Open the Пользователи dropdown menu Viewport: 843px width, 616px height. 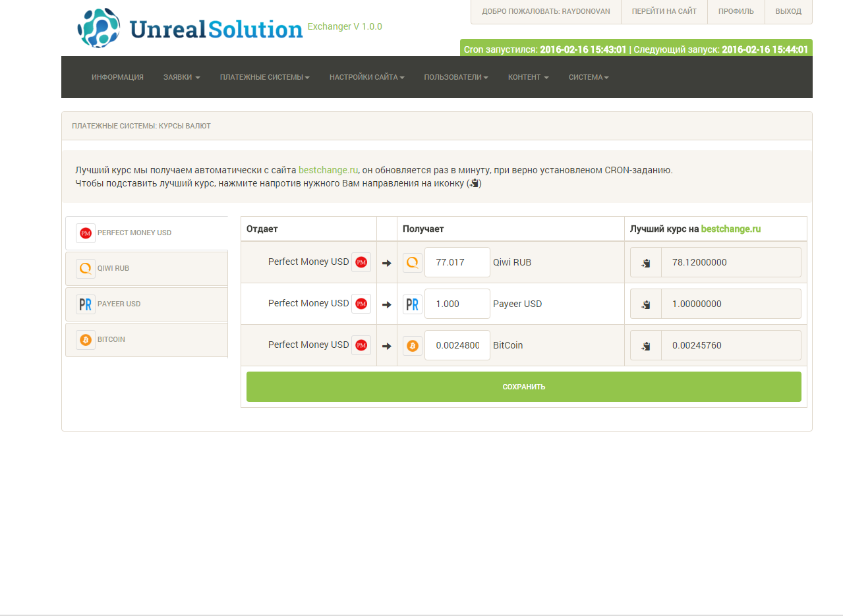(455, 77)
